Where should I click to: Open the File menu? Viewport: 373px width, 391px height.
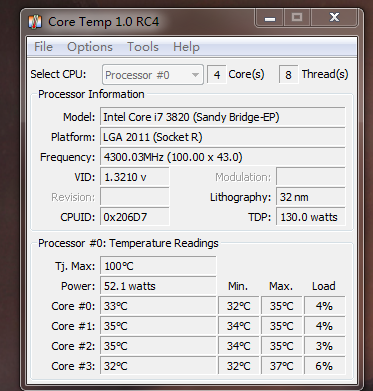[x=43, y=47]
